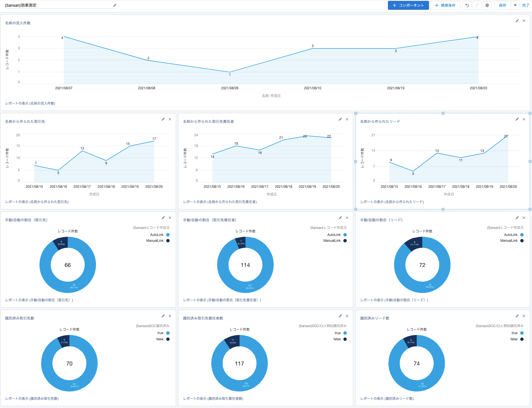
Task: Click the redo arrow icon in toolbar
Action: click(477, 5)
